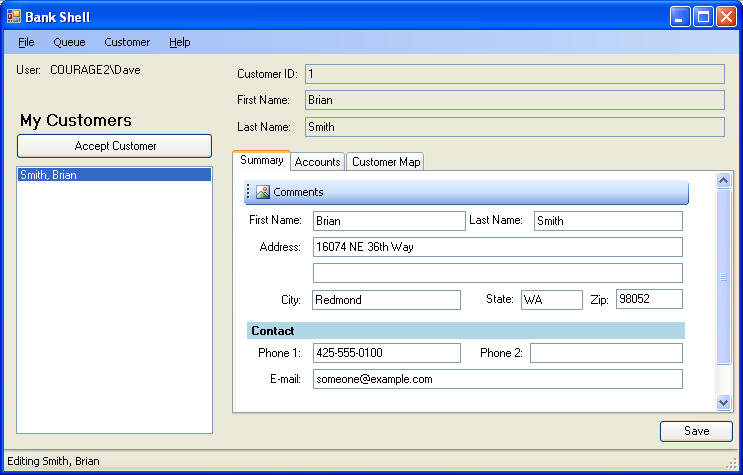
Task: Click the Comments picture icon
Action: [262, 192]
